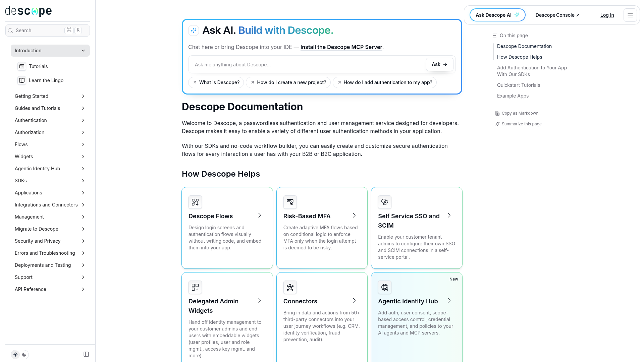
Task: Jump to Quickstart Tutorials in outline
Action: (x=519, y=85)
